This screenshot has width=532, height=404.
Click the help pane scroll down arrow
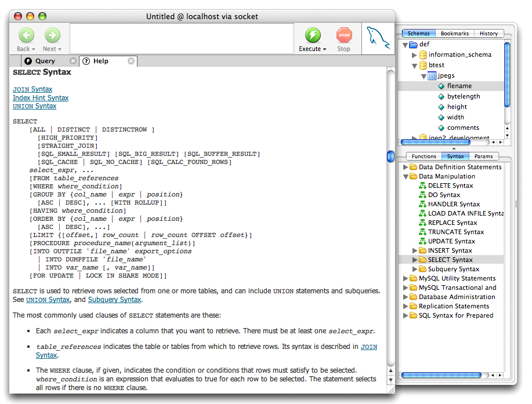390,380
